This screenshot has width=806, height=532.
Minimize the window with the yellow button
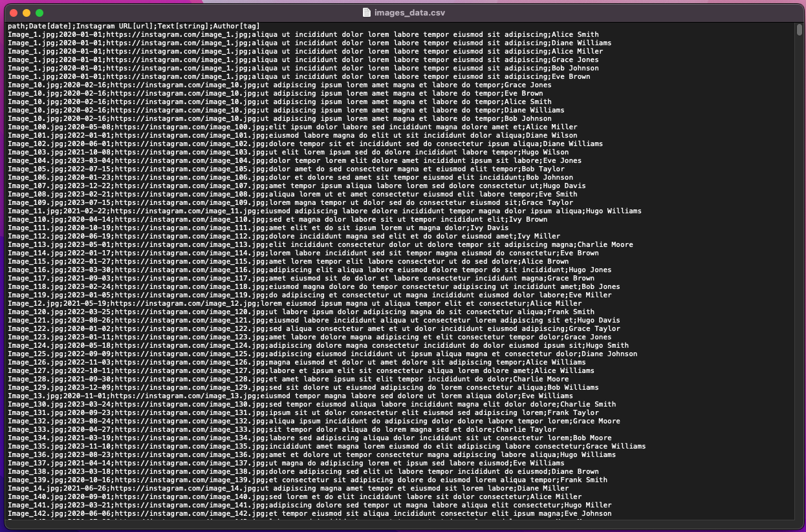27,13
